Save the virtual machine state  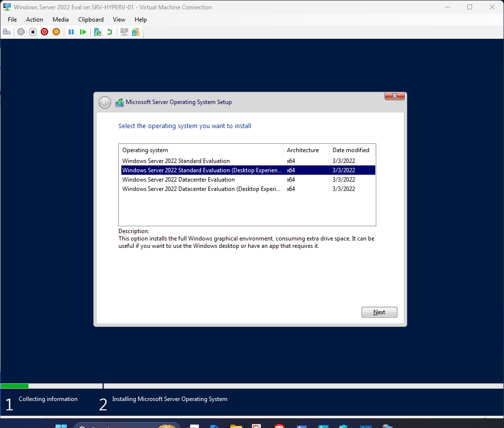pos(56,31)
